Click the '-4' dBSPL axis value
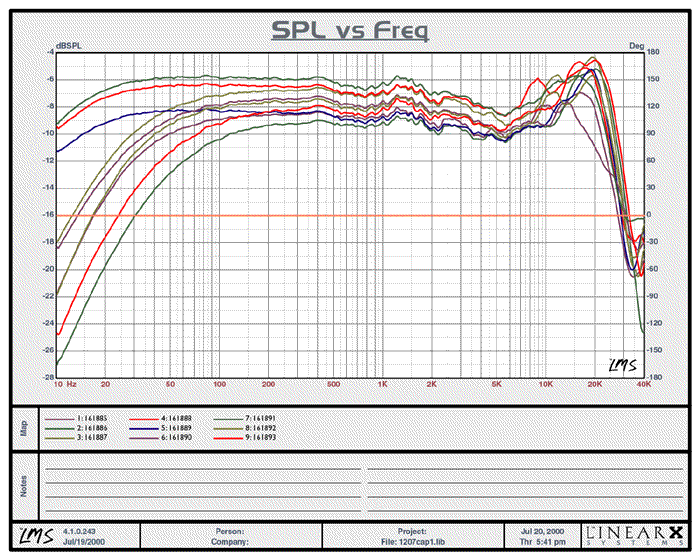700x560 pixels. tap(50, 52)
